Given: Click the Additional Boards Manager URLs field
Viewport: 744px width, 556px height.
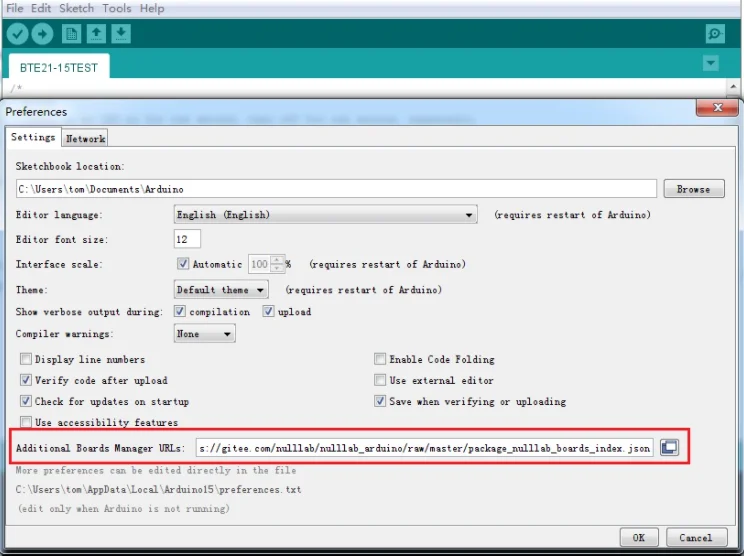Looking at the screenshot, I should tap(424, 448).
